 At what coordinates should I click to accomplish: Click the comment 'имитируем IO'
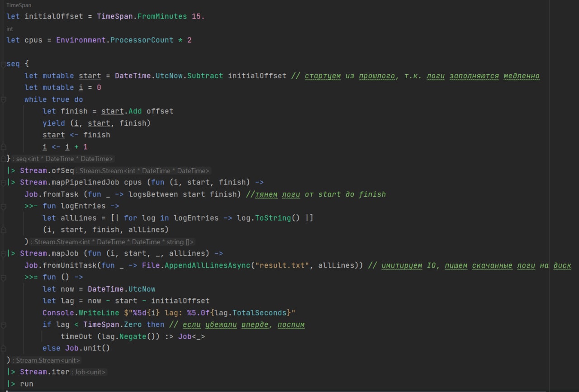409,265
